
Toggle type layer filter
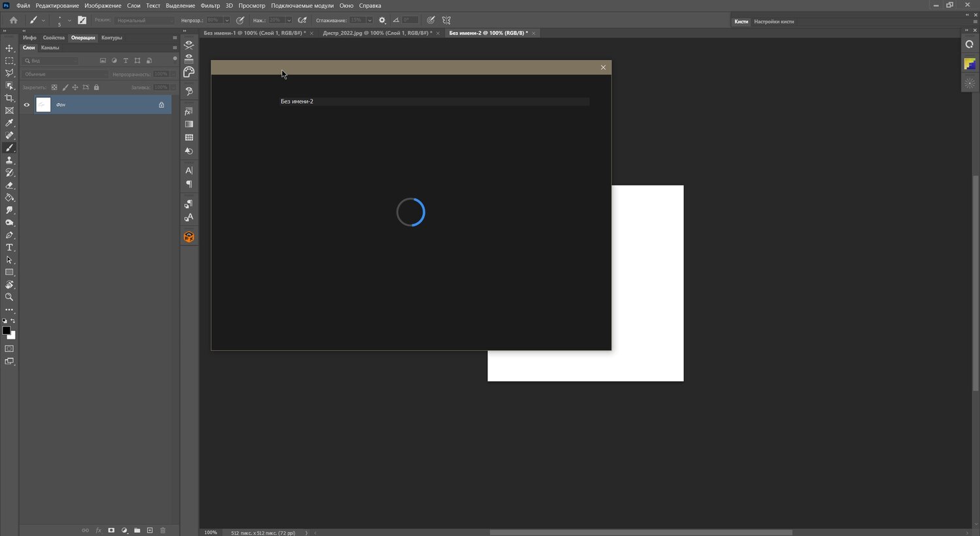coord(126,61)
